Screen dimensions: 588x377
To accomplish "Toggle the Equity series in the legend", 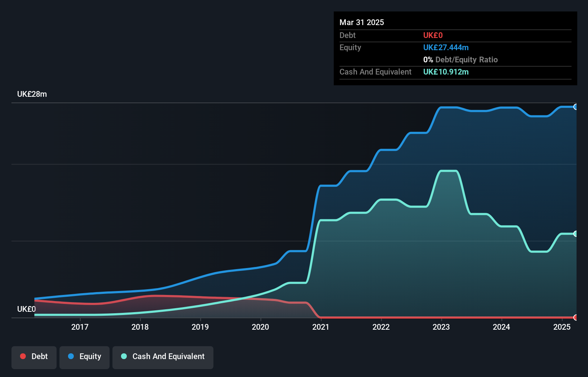I will pos(84,357).
